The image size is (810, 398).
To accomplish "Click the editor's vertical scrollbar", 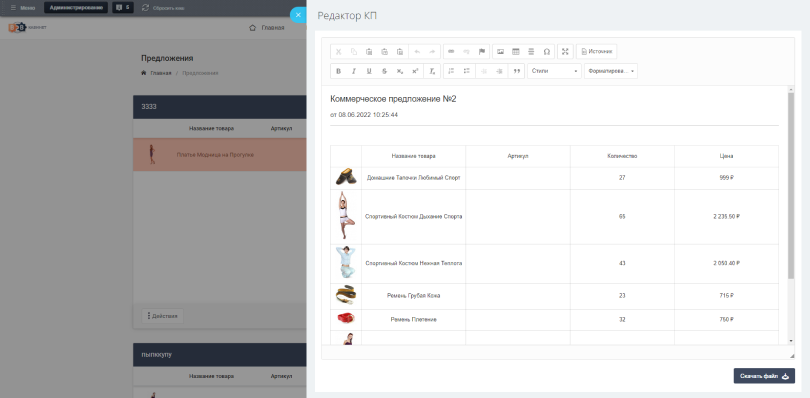I will tap(791, 216).
